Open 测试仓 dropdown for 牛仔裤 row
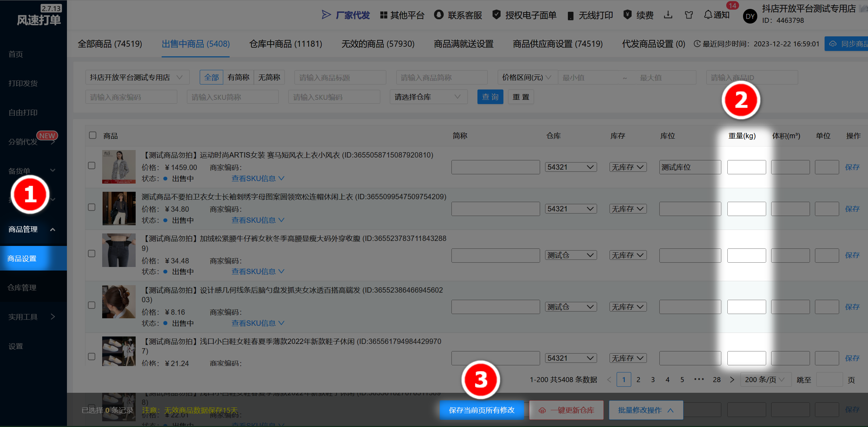The width and height of the screenshot is (868, 427). pyautogui.click(x=571, y=255)
